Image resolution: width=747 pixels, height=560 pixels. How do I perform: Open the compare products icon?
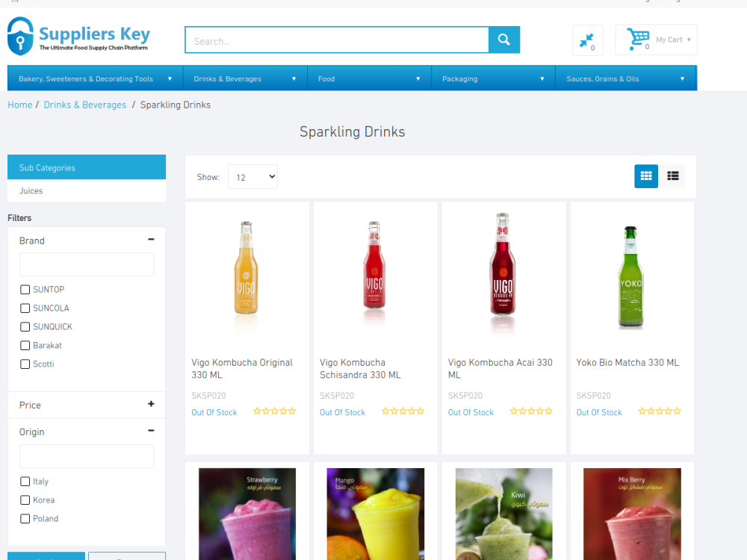[x=587, y=40]
